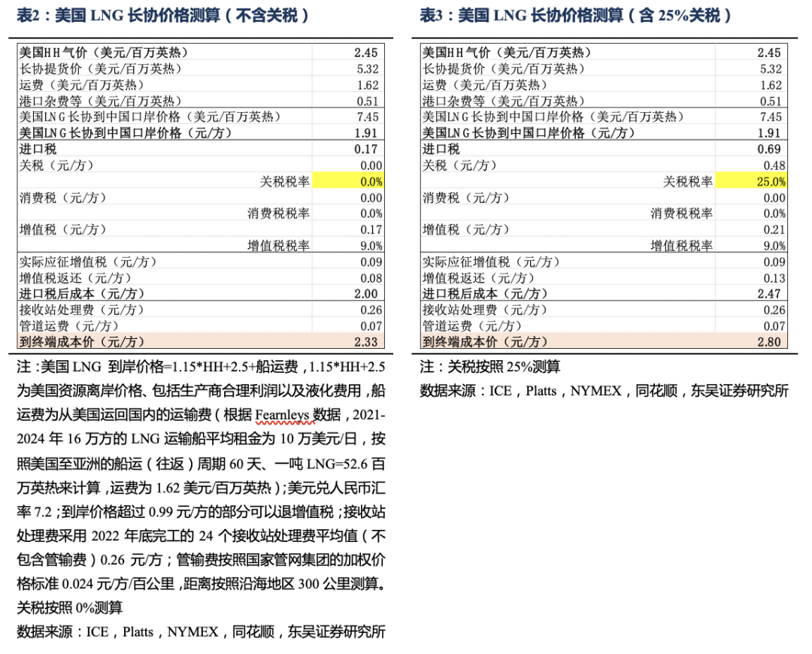Pick Table 3 关税 value 0.48
This screenshot has height=654, width=812.
[770, 165]
